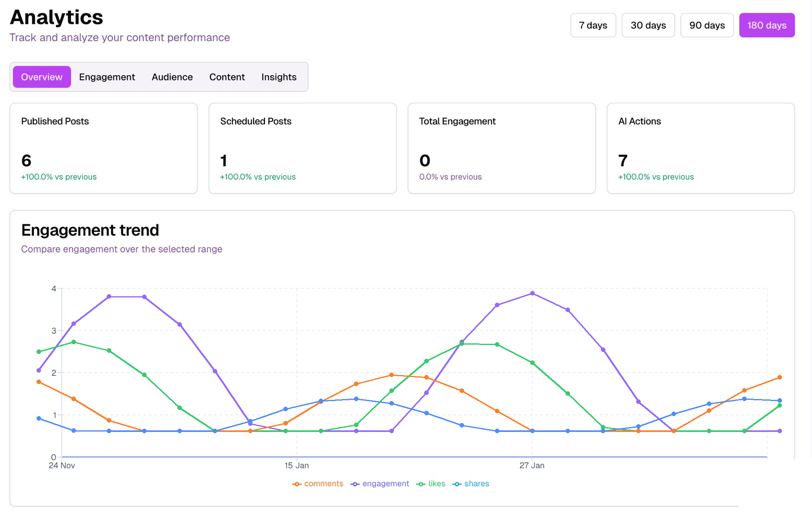The width and height of the screenshot is (812, 512).
Task: Switch to the 90 days range
Action: [x=707, y=25]
